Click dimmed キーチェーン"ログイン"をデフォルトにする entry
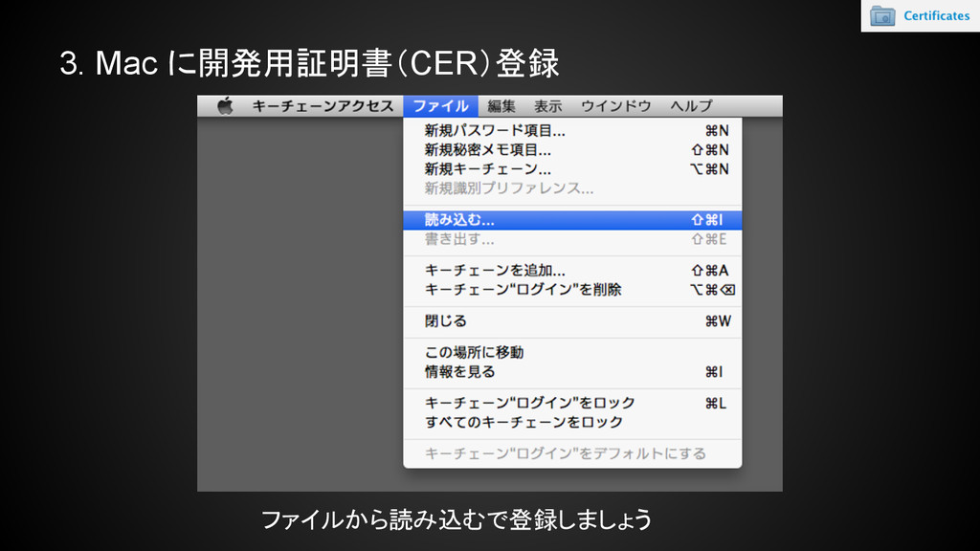 click(x=572, y=453)
